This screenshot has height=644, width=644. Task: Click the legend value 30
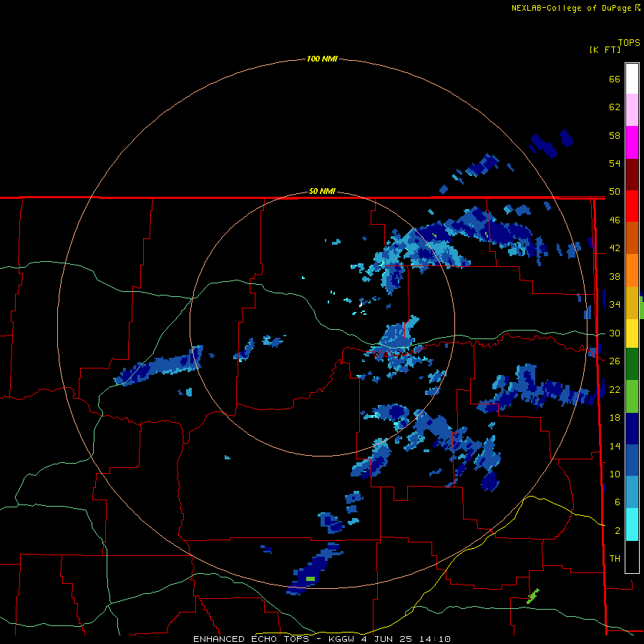click(615, 333)
